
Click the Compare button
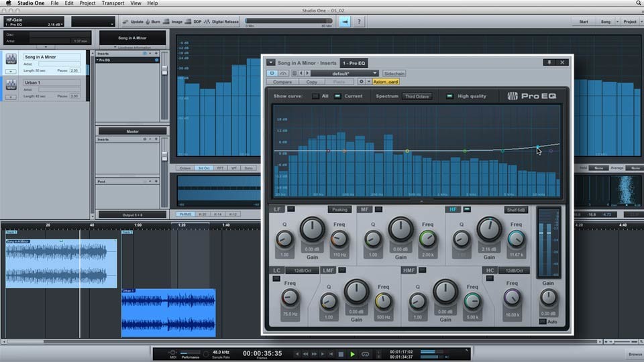point(282,82)
